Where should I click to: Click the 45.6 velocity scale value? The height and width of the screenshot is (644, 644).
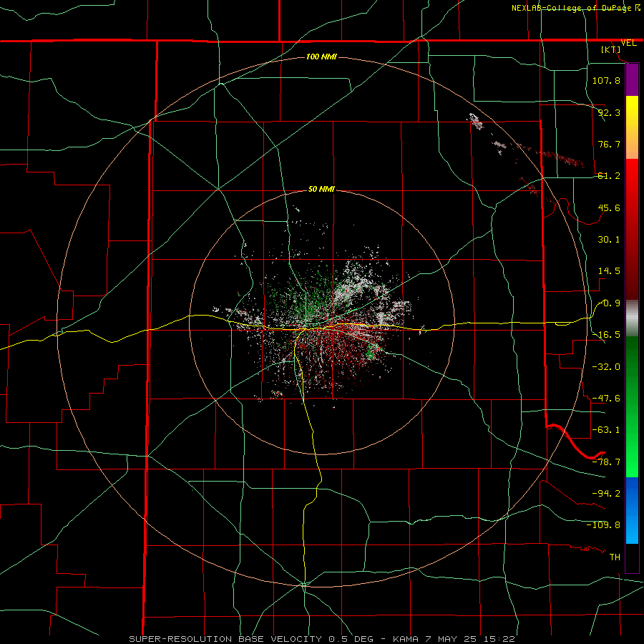[x=609, y=208]
